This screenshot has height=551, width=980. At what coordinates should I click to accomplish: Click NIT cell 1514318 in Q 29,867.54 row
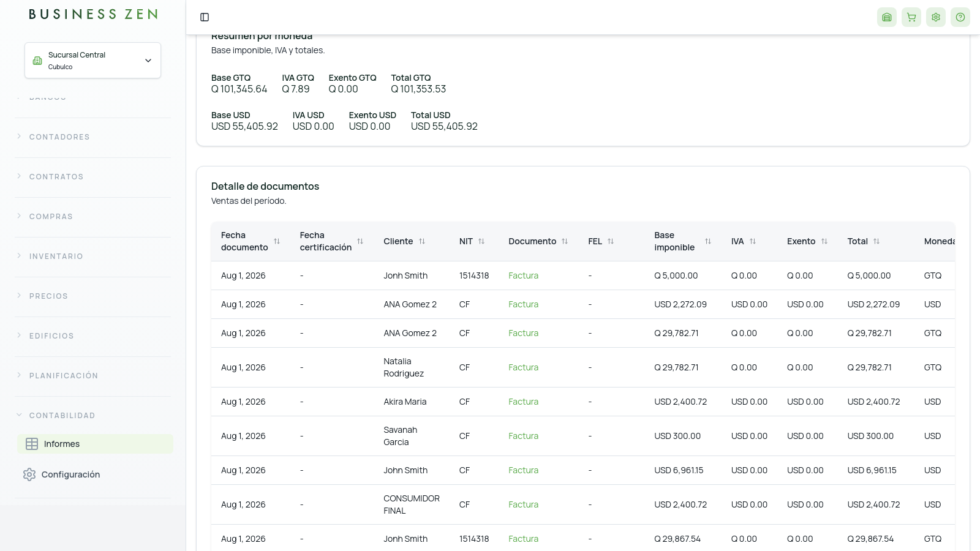click(x=474, y=539)
